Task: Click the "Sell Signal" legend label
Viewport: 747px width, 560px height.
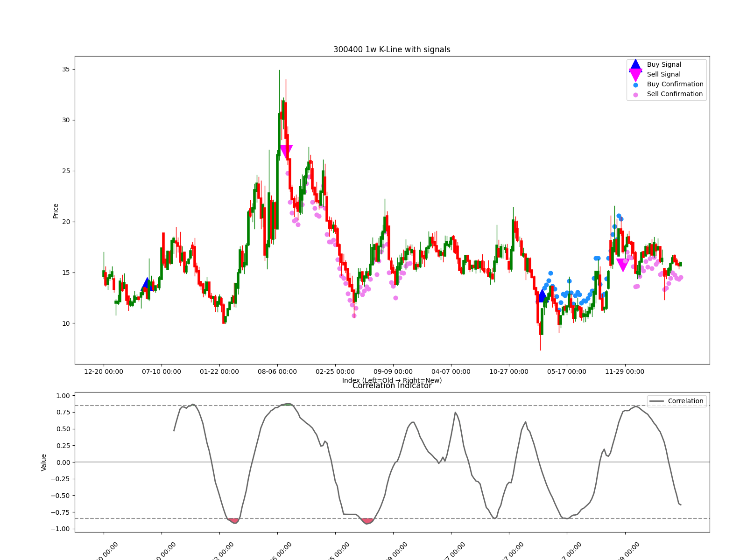Action: click(x=663, y=75)
